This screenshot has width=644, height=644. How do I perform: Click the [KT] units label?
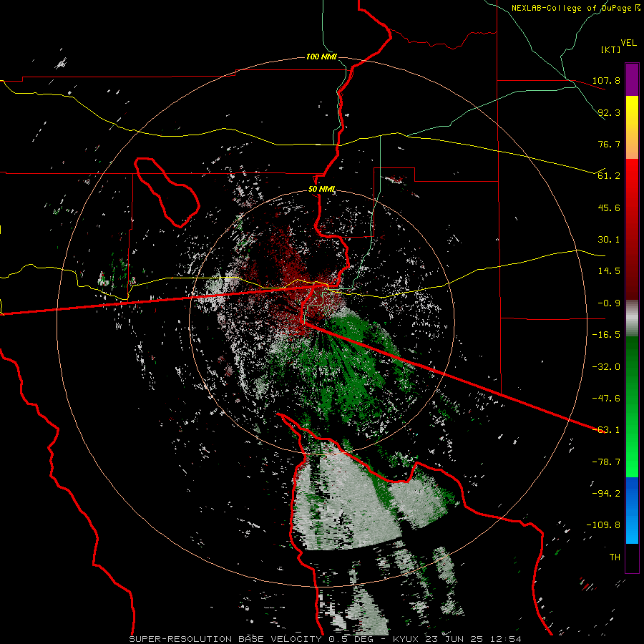tap(610, 49)
